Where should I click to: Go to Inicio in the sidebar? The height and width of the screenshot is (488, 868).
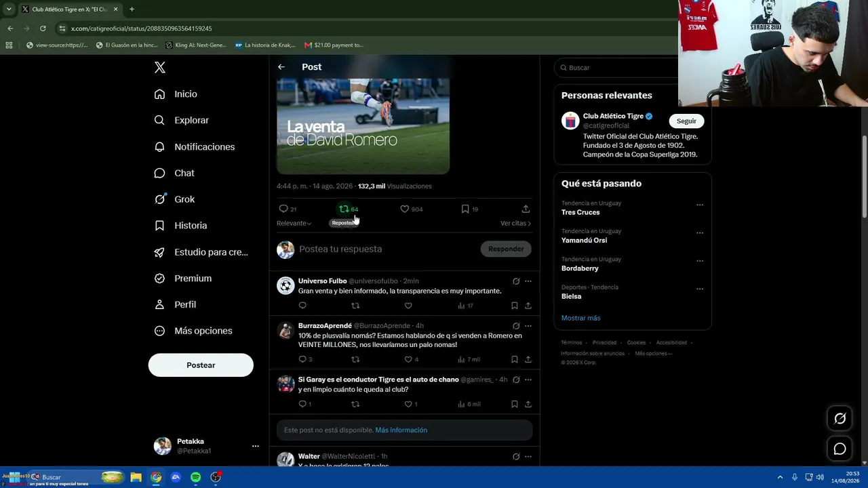pyautogui.click(x=176, y=94)
